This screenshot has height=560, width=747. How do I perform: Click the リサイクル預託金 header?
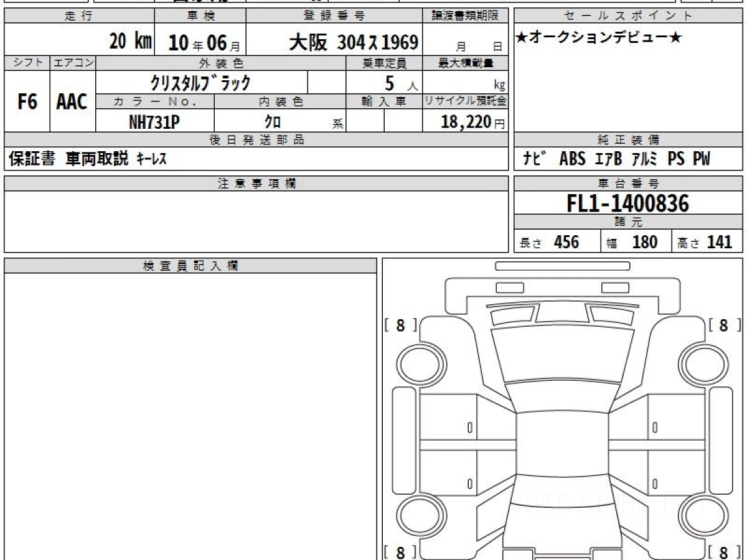pos(465,101)
